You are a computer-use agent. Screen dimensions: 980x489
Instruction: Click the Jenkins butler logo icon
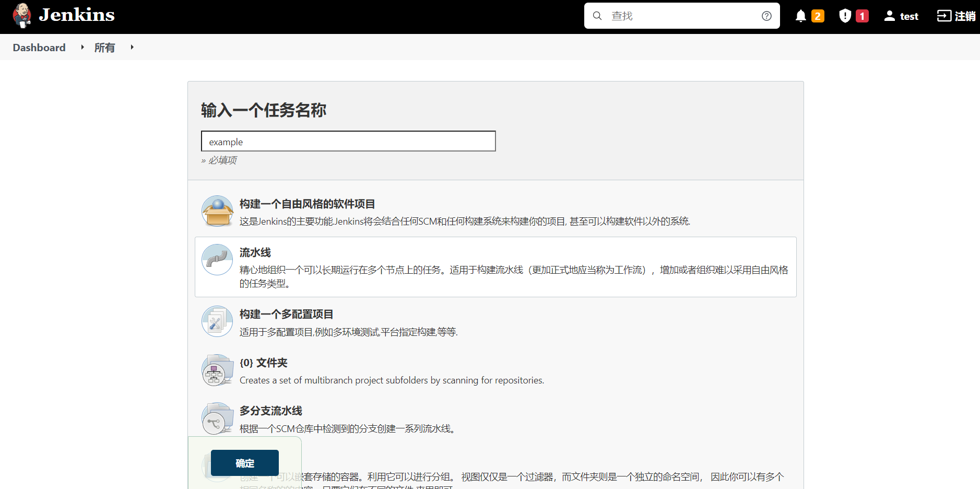(x=22, y=15)
